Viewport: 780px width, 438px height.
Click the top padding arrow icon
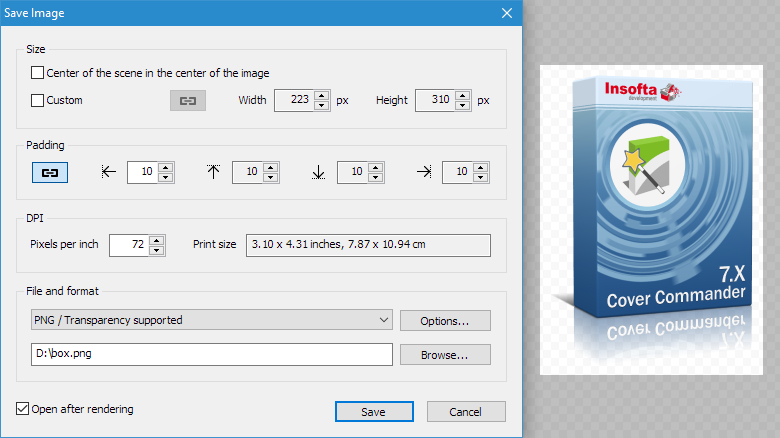(x=213, y=172)
